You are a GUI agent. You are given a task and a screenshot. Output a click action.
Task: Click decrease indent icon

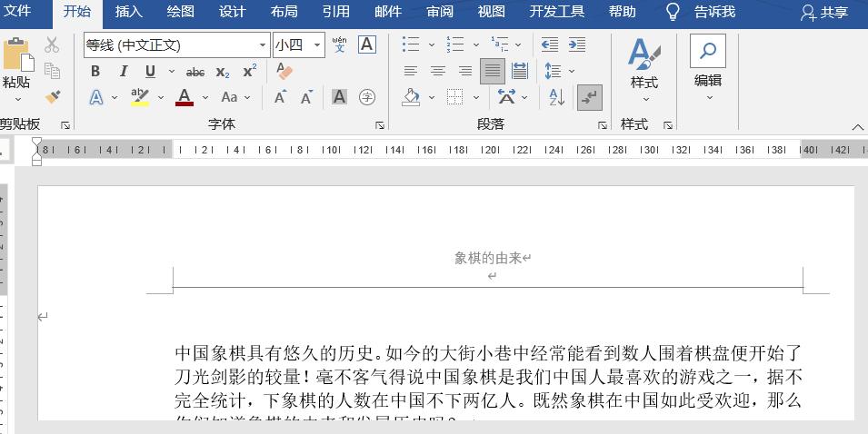(549, 44)
